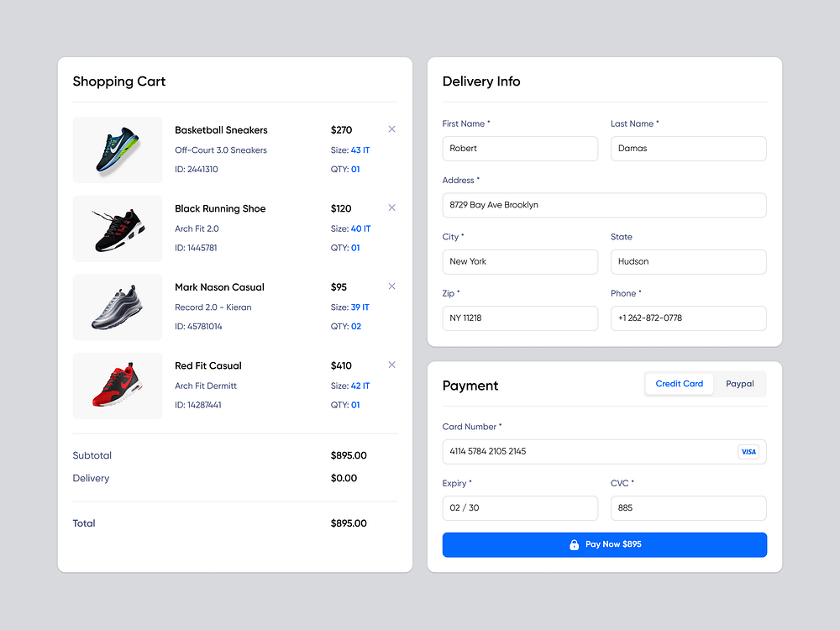Click the lock icon on Pay button

[575, 544]
